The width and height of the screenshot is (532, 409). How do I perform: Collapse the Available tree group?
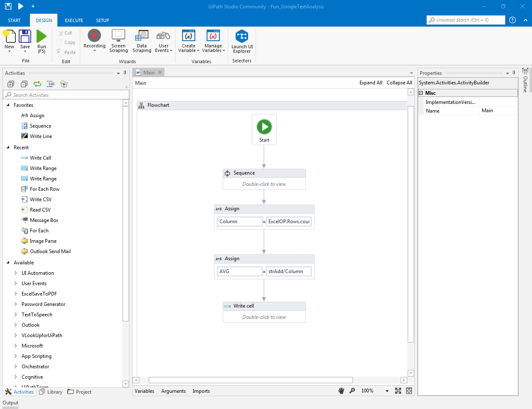point(8,263)
